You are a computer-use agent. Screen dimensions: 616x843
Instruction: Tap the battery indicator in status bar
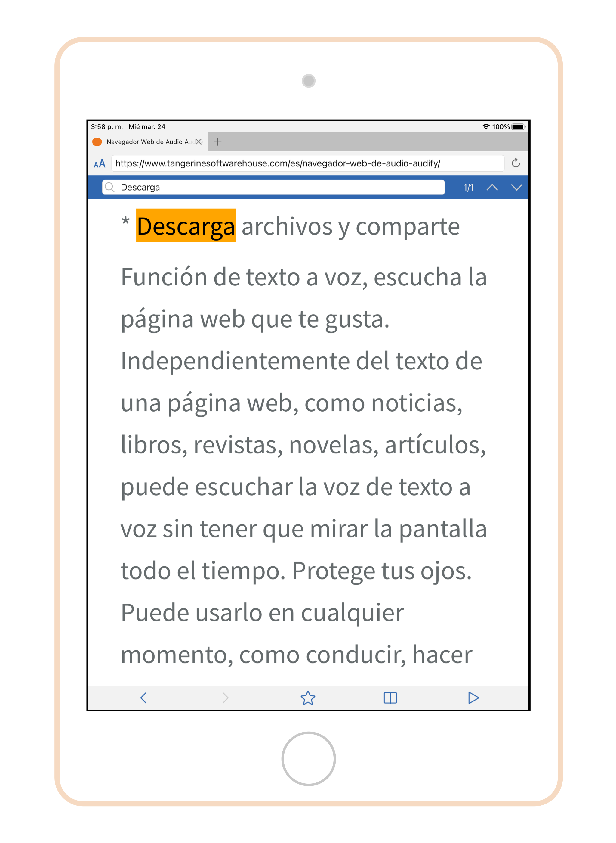518,127
